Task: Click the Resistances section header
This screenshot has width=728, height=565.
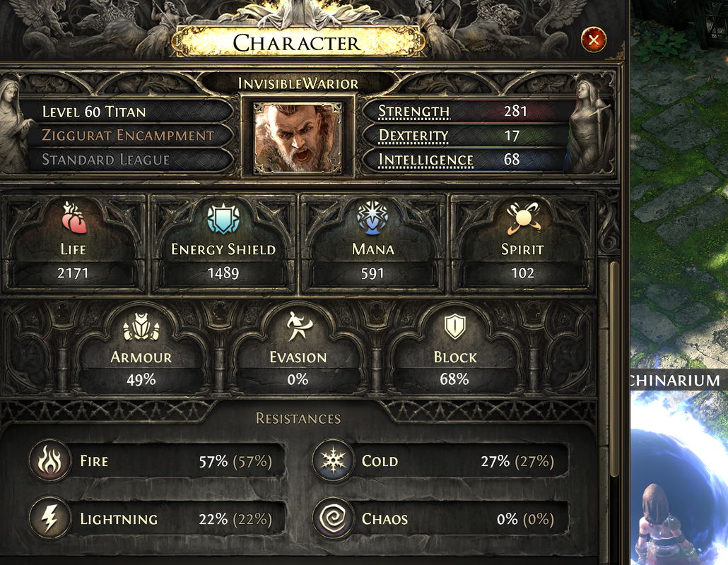Action: pyautogui.click(x=298, y=418)
